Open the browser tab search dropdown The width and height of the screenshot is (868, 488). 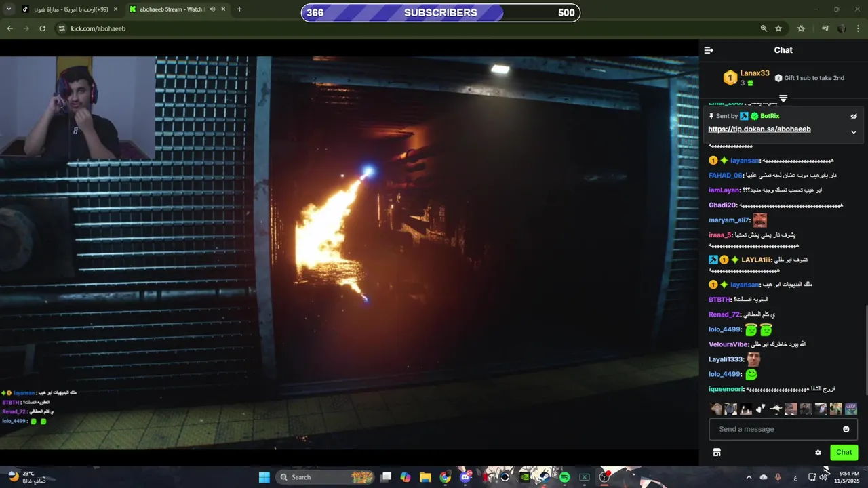9,9
